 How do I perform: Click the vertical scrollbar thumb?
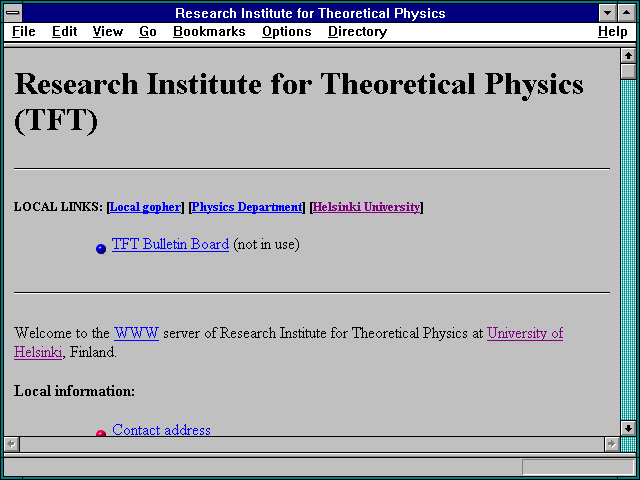point(628,71)
